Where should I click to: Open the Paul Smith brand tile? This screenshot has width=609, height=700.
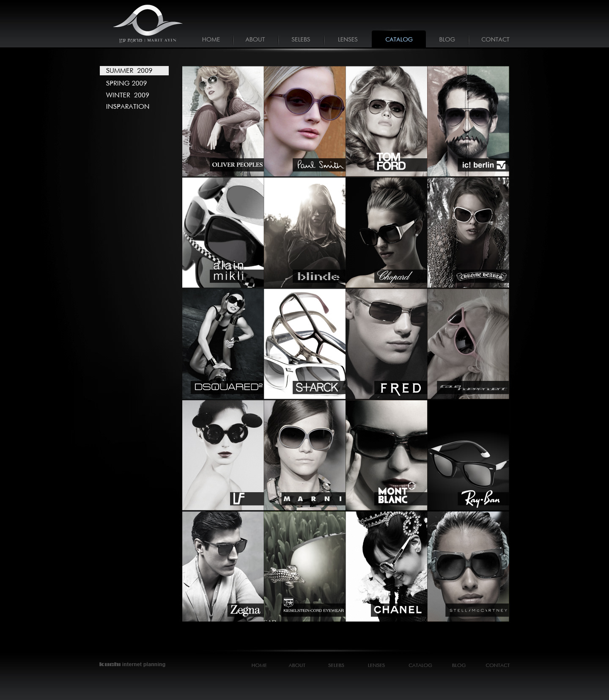(304, 121)
